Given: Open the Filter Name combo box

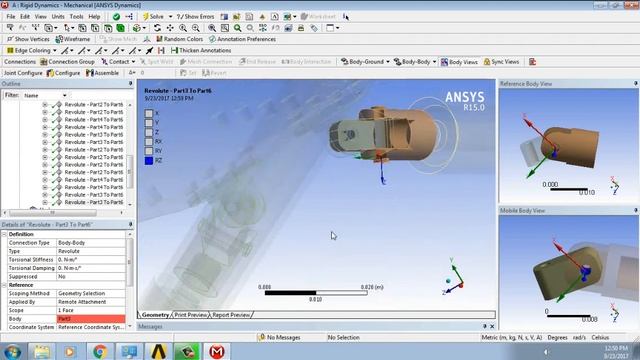Looking at the screenshot, I should click(45, 96).
